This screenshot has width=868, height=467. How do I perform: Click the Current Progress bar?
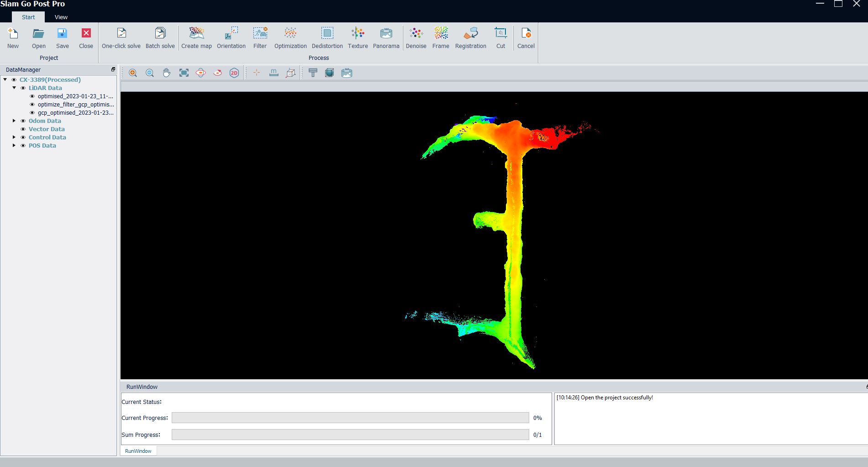(x=350, y=418)
